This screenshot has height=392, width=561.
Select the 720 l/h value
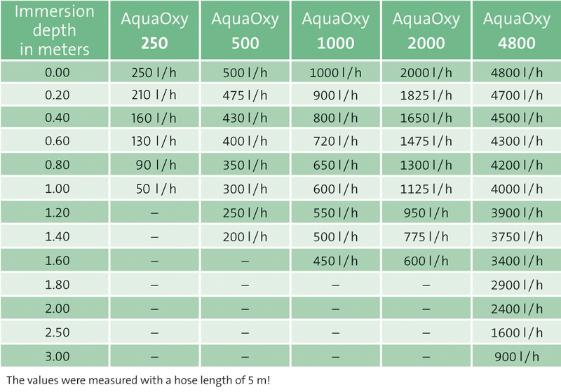coord(336,141)
